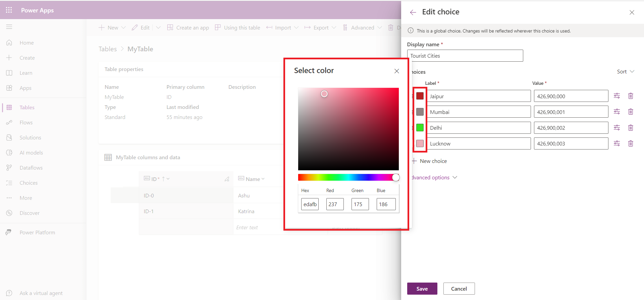Click the back arrow in Edit choice
644x300 pixels.
tap(413, 12)
